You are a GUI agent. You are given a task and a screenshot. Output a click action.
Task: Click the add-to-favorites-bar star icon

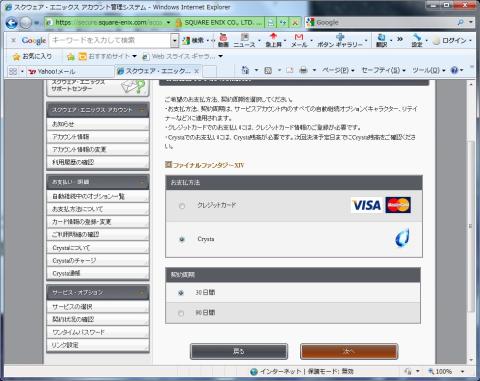click(x=70, y=57)
